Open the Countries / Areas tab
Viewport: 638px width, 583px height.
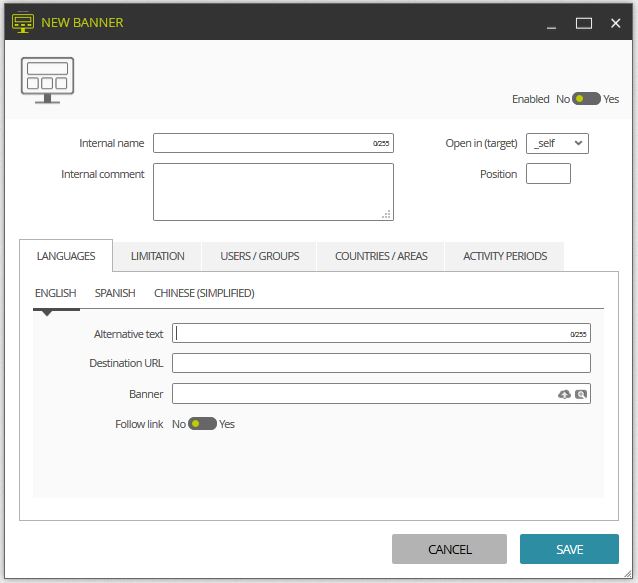point(381,256)
